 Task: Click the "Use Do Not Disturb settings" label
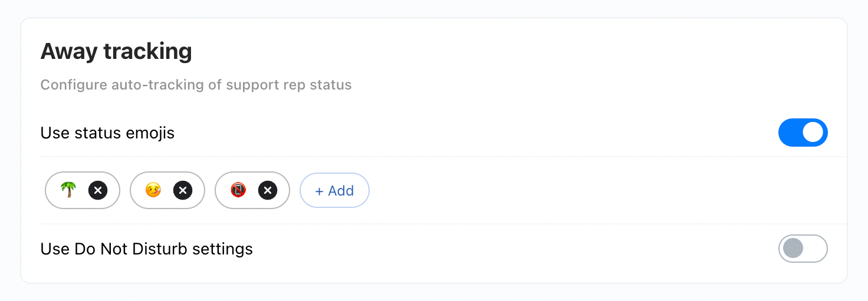point(146,249)
